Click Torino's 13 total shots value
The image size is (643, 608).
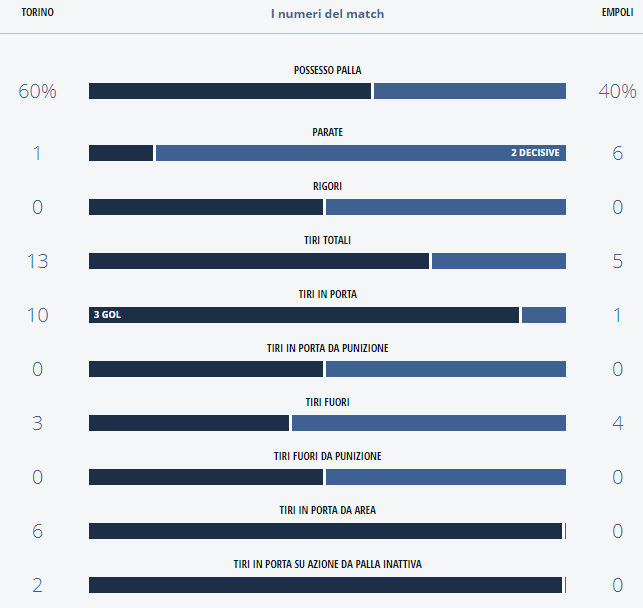tap(37, 261)
